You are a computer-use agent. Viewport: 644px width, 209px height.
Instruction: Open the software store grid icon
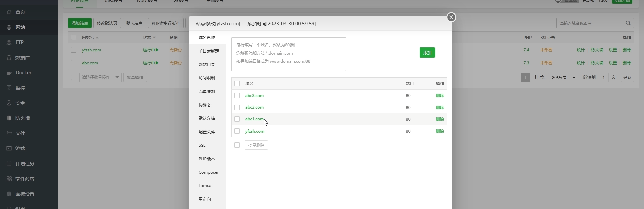coord(9,179)
